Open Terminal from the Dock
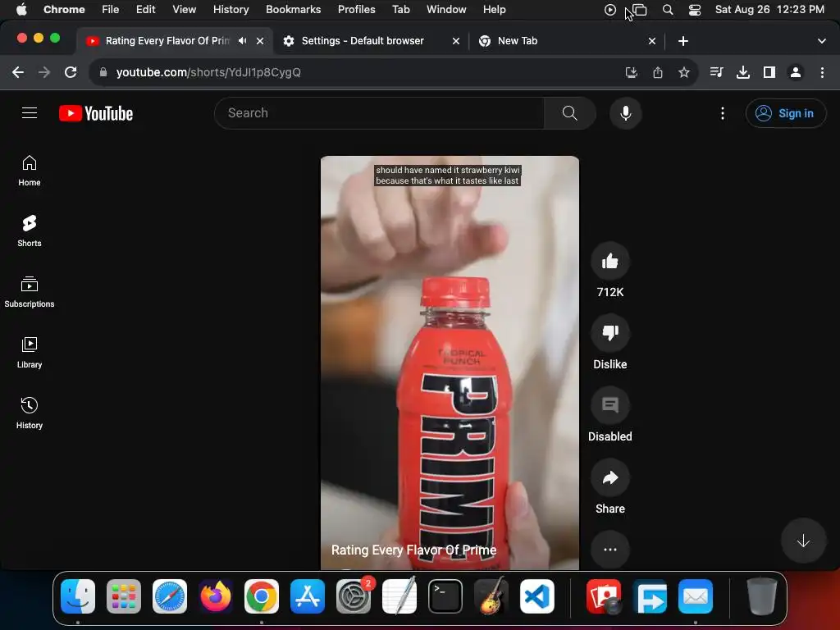The width and height of the screenshot is (840, 630). pos(445,596)
